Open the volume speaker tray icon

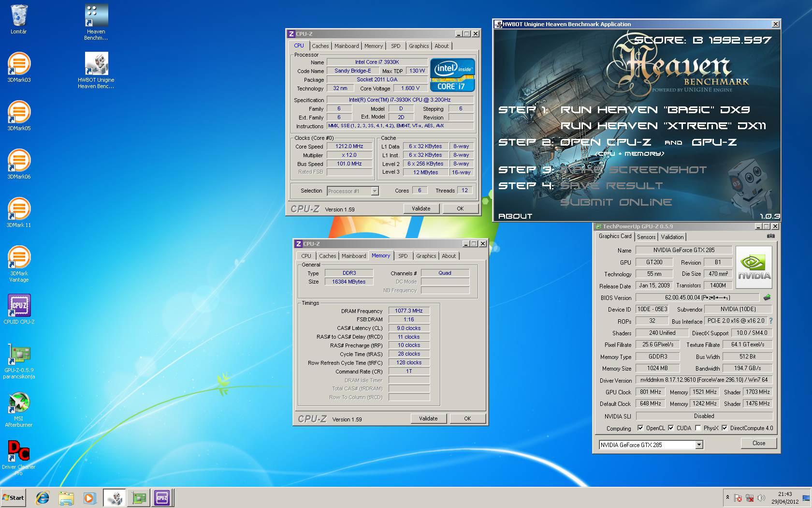click(761, 498)
